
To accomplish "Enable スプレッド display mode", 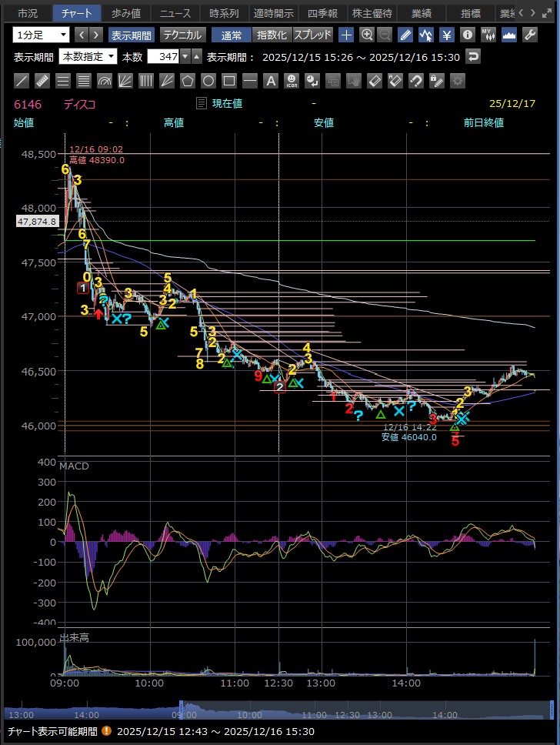I will (x=312, y=35).
